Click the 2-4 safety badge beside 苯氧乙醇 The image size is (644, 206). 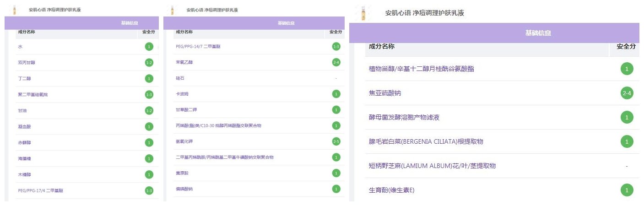pos(336,62)
